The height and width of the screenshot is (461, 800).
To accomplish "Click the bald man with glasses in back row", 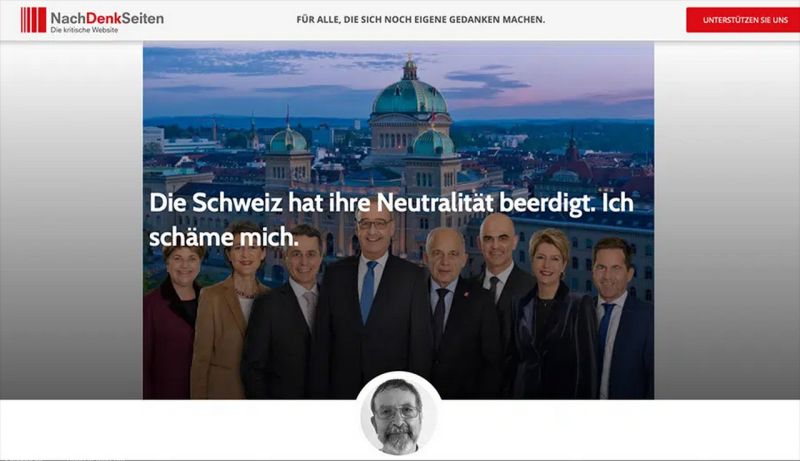I will click(x=499, y=265).
